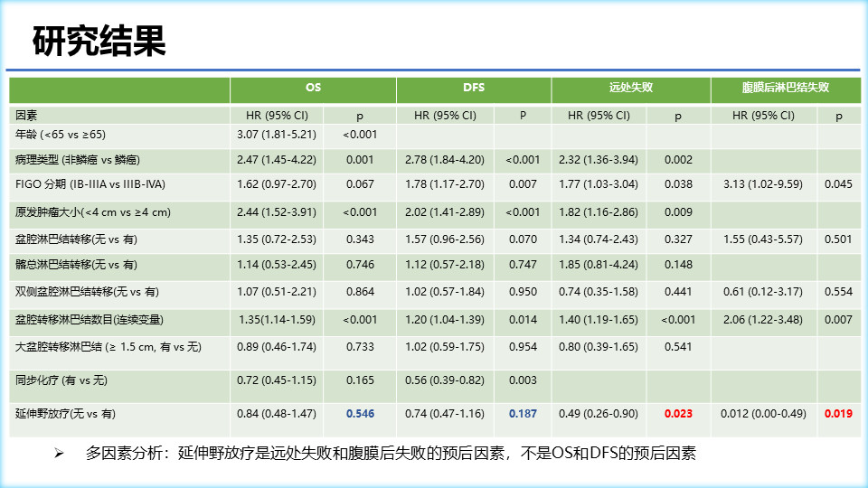Click distant failure value 2.32 (1.36-3.94)
868x488 pixels.
click(x=599, y=160)
